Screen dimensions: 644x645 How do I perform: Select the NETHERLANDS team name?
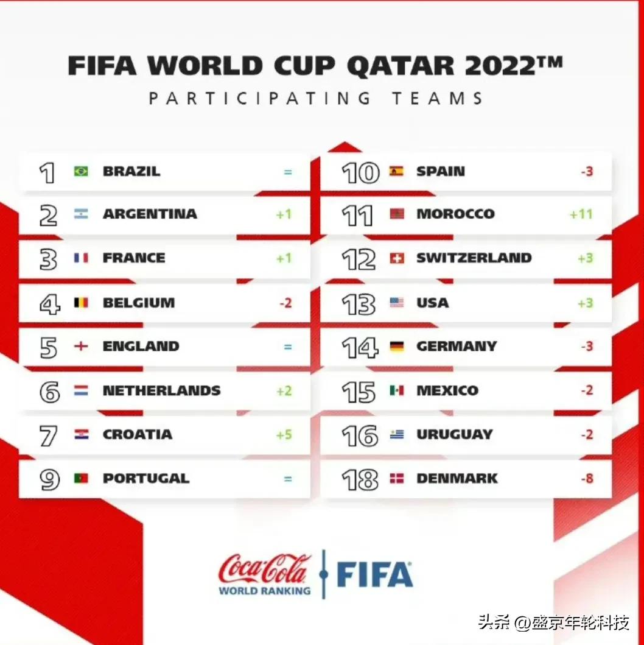coord(161,390)
